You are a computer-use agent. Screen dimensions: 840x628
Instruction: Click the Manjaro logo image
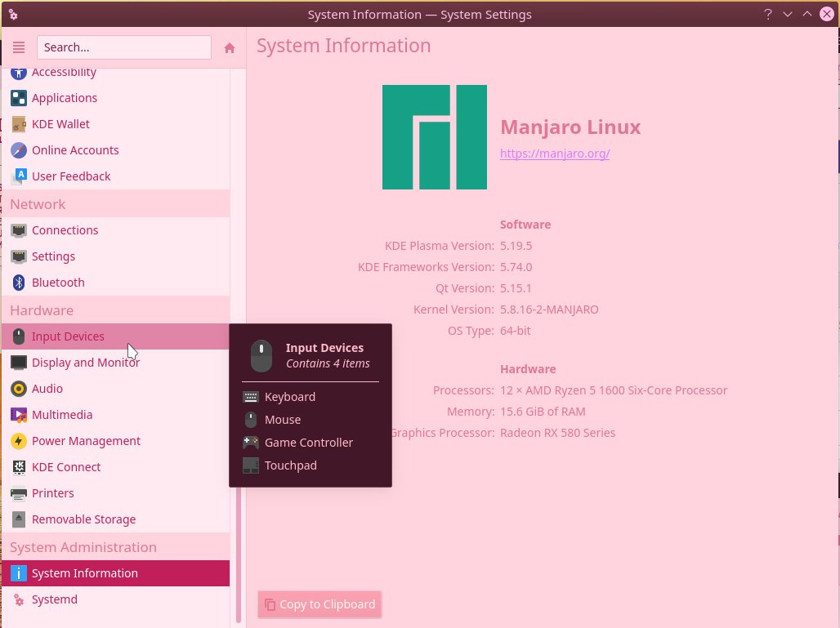[435, 137]
